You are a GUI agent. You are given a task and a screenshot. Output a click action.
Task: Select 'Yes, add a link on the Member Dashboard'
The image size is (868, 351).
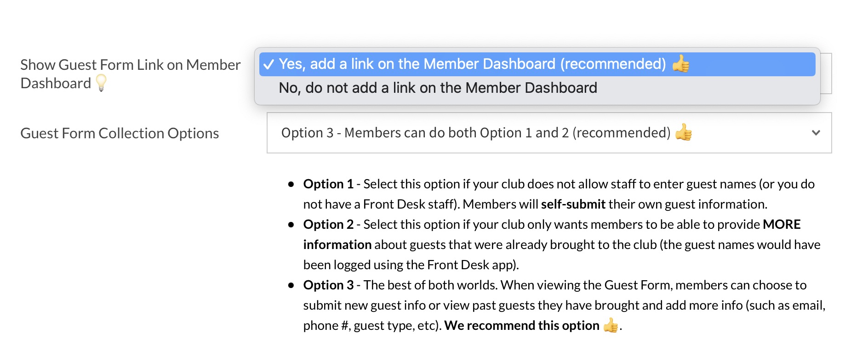472,64
